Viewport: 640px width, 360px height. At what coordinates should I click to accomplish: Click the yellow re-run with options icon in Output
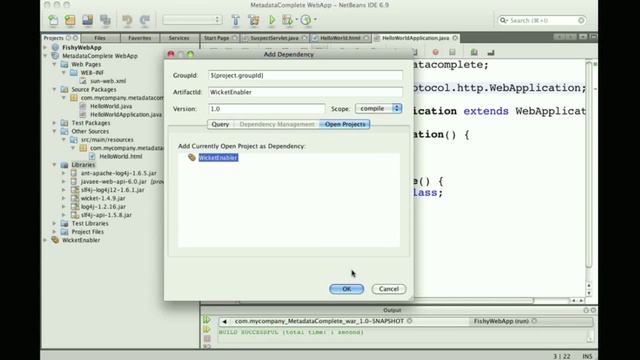(x=207, y=329)
